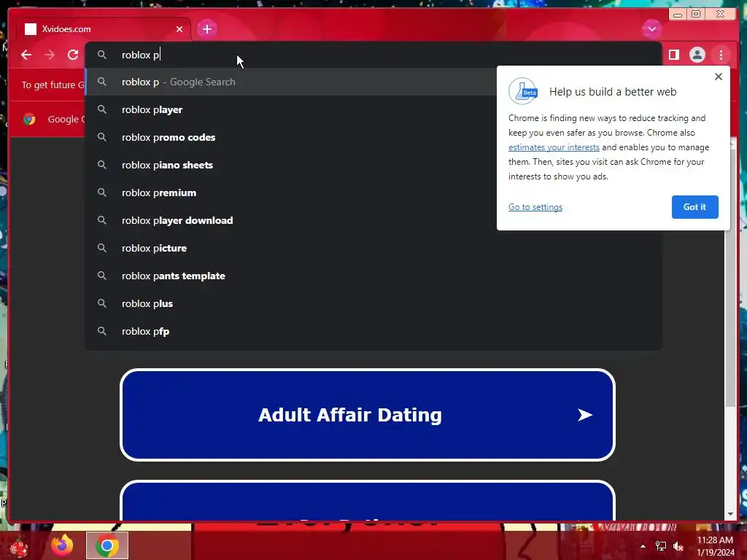Screen dimensions: 747x560
Task: Click the address bar containing 'roblox p'
Action: pyautogui.click(x=373, y=55)
